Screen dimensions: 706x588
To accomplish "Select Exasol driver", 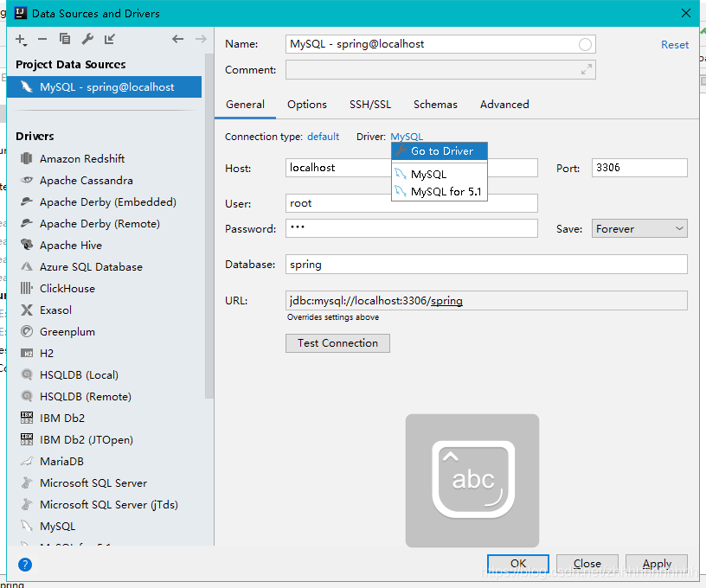I will point(55,310).
